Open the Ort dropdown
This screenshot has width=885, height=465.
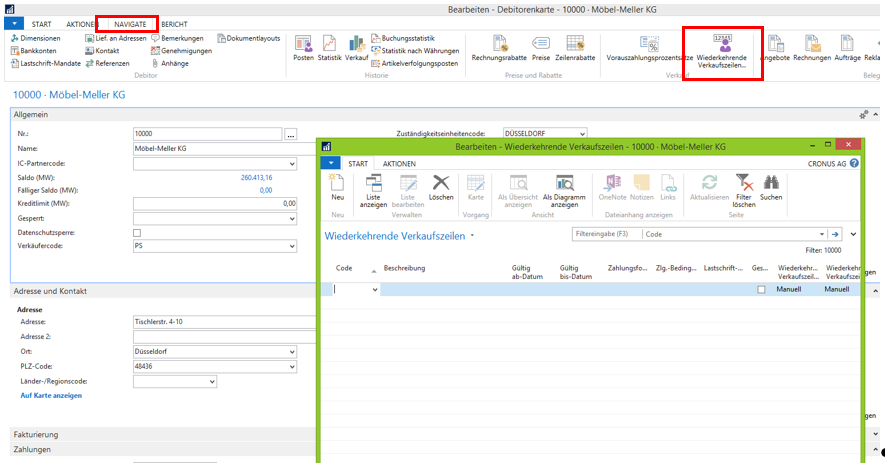tap(292, 352)
